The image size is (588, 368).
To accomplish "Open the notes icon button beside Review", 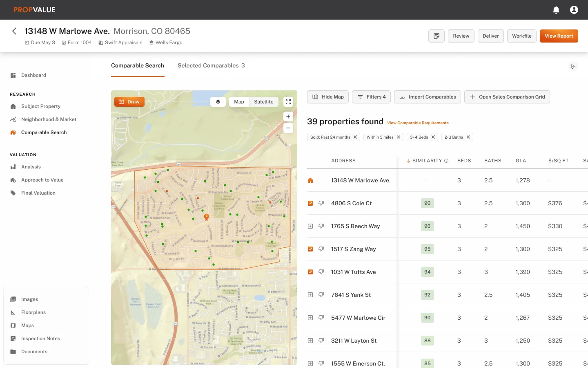I will (x=437, y=36).
